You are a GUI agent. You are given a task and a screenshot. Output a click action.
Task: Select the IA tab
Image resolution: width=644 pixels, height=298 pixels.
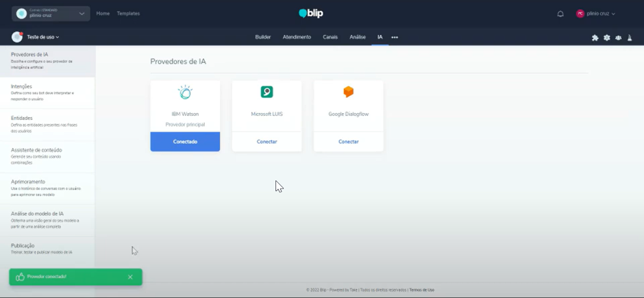(x=380, y=37)
